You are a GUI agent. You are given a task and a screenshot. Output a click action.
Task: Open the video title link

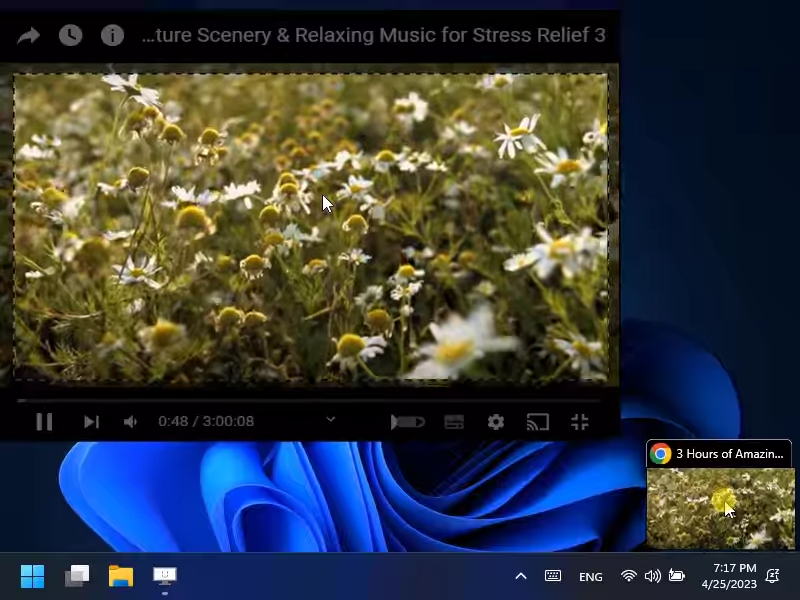[373, 35]
